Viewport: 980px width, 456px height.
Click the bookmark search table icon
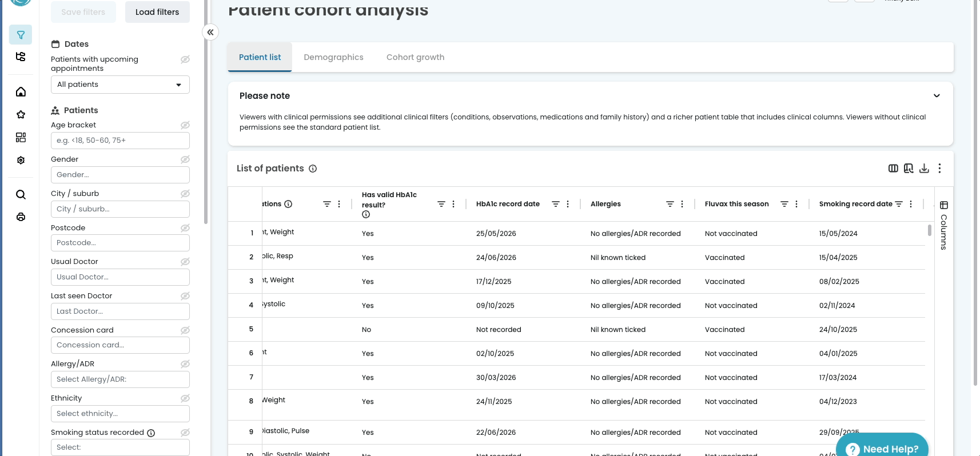pyautogui.click(x=909, y=168)
